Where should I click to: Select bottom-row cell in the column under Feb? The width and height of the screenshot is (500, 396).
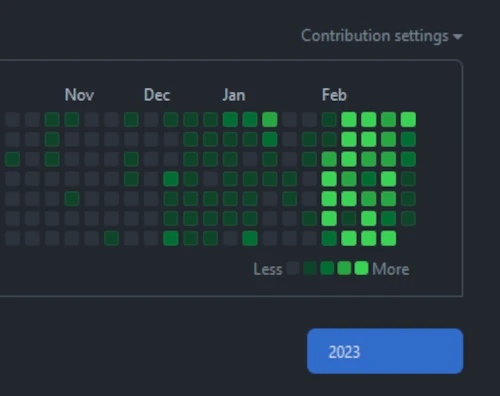(329, 238)
